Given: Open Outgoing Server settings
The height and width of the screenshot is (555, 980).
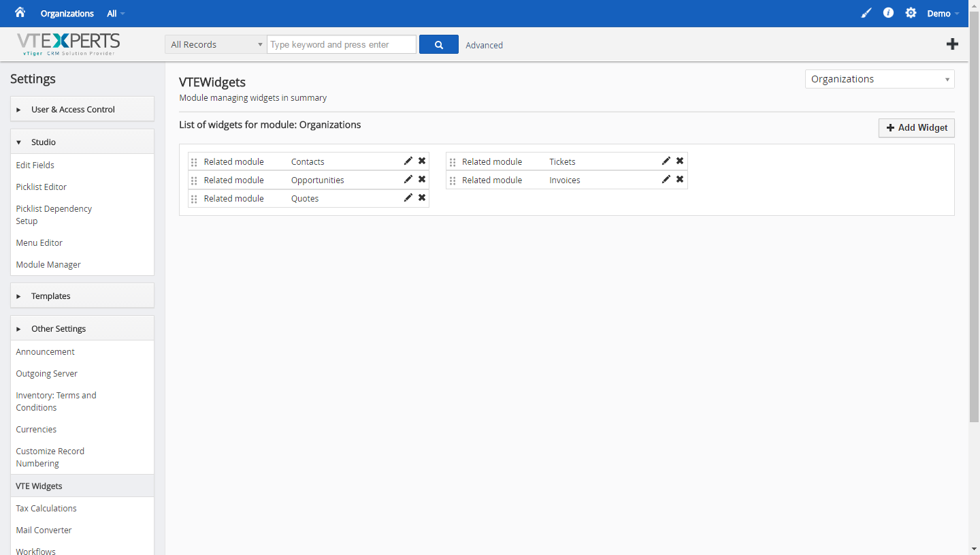Looking at the screenshot, I should [47, 373].
